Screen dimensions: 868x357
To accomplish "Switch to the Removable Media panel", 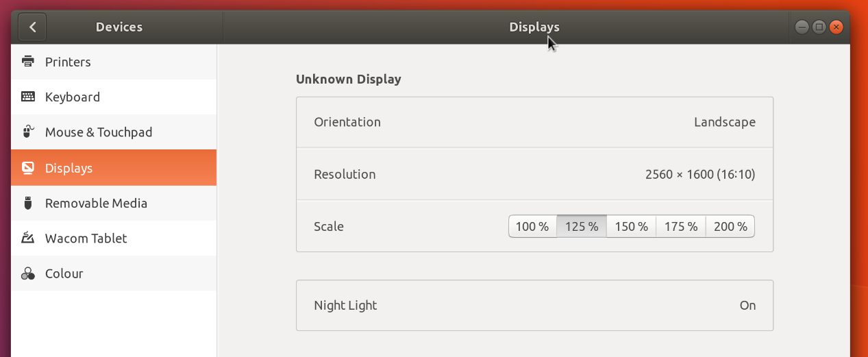I will [96, 203].
